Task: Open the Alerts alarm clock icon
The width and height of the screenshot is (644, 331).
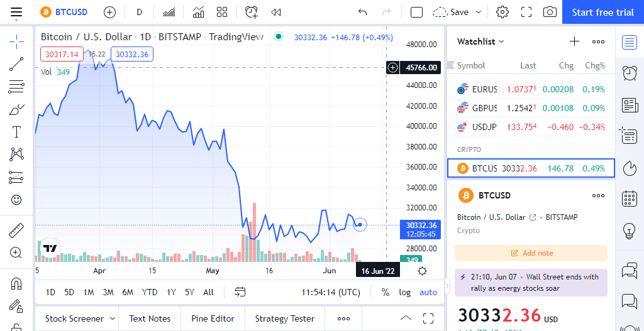Action: 629,73
